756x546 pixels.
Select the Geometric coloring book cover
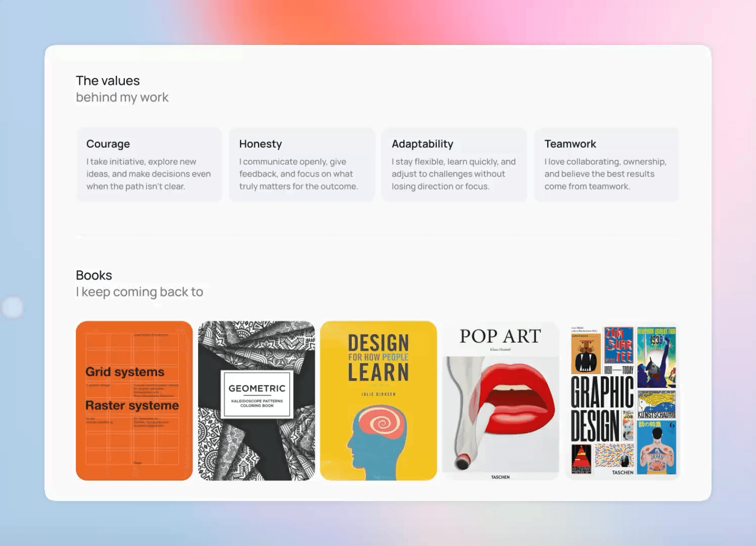[x=256, y=400]
